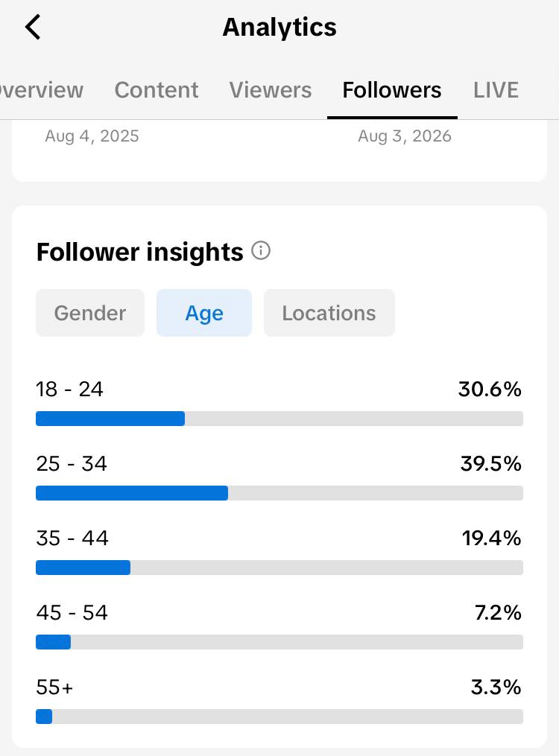Tap the Aug 4, 2025 start date

92,136
